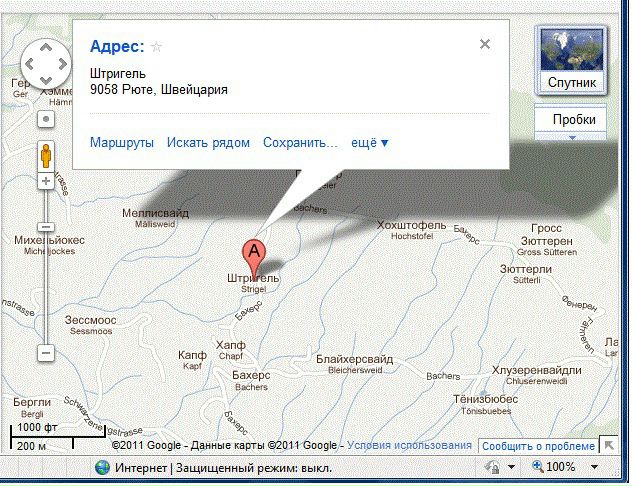Toggle the Пробки traffic layer
632x486 pixels.
572,119
